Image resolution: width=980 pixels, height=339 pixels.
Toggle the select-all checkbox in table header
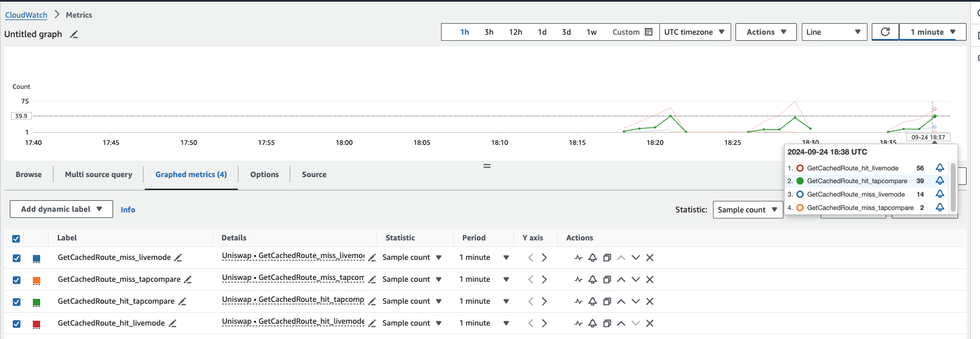tap(16, 239)
